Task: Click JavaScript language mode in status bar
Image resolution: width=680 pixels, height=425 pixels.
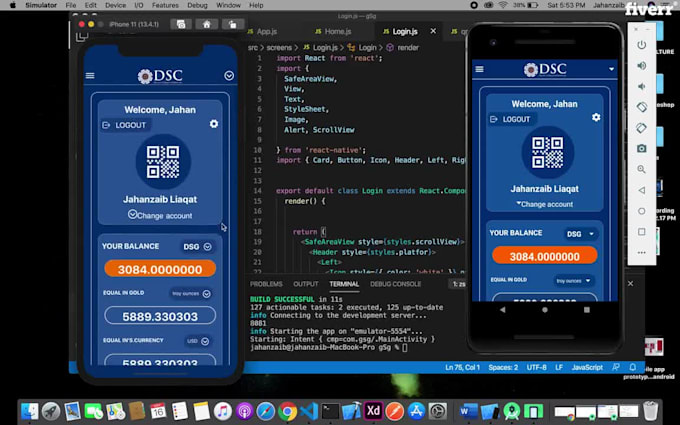Action: click(x=587, y=367)
